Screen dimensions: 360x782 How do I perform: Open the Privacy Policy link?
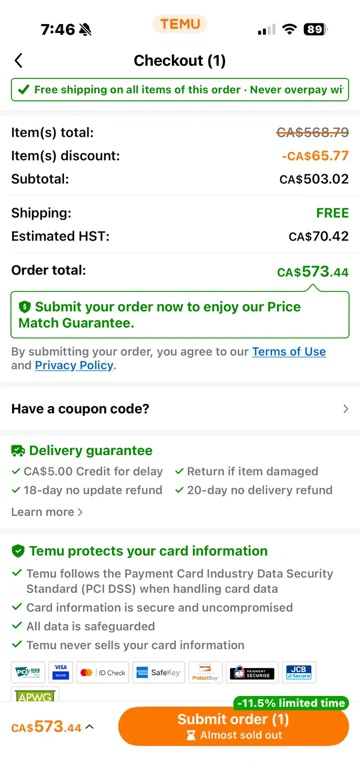(74, 365)
